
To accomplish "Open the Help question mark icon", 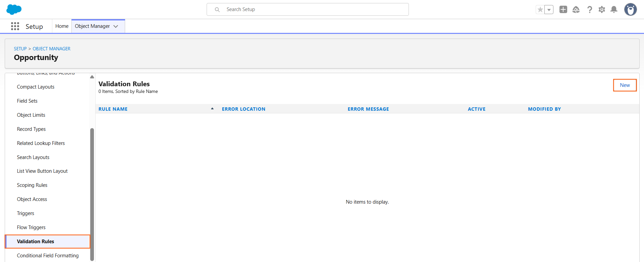I will tap(589, 9).
